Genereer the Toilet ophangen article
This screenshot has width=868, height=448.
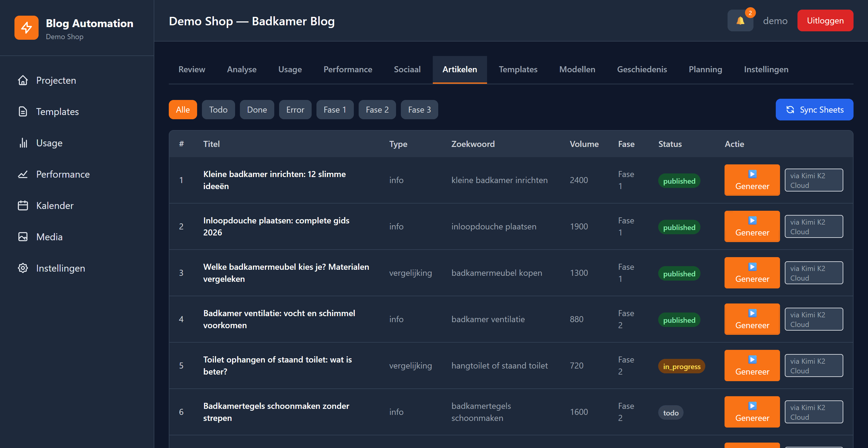(752, 366)
